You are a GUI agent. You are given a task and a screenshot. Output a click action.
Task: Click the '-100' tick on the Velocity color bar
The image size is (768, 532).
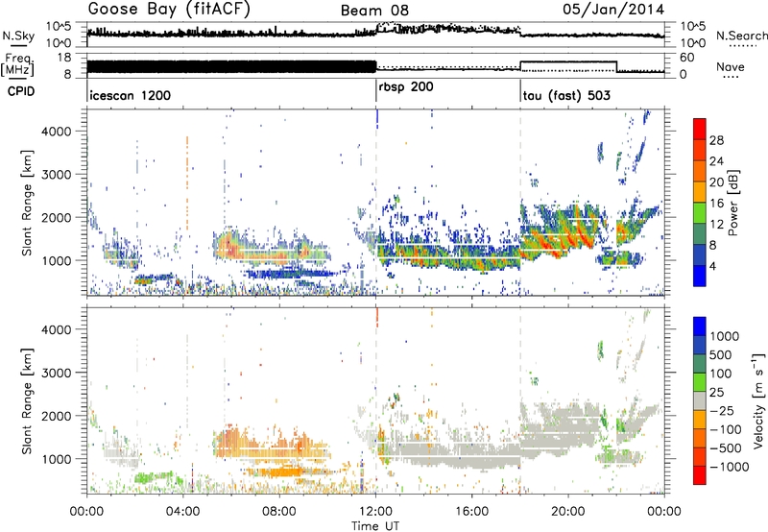pyautogui.click(x=725, y=429)
